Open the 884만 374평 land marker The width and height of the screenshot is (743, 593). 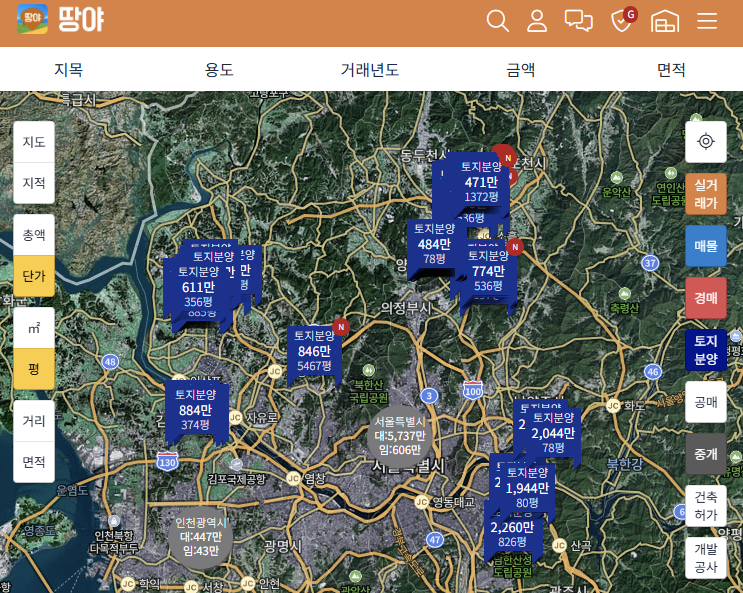click(196, 410)
